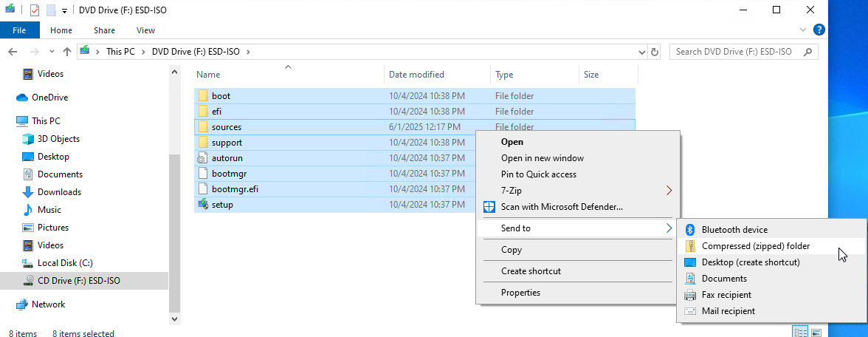Send to Bluetooth device

(771, 229)
